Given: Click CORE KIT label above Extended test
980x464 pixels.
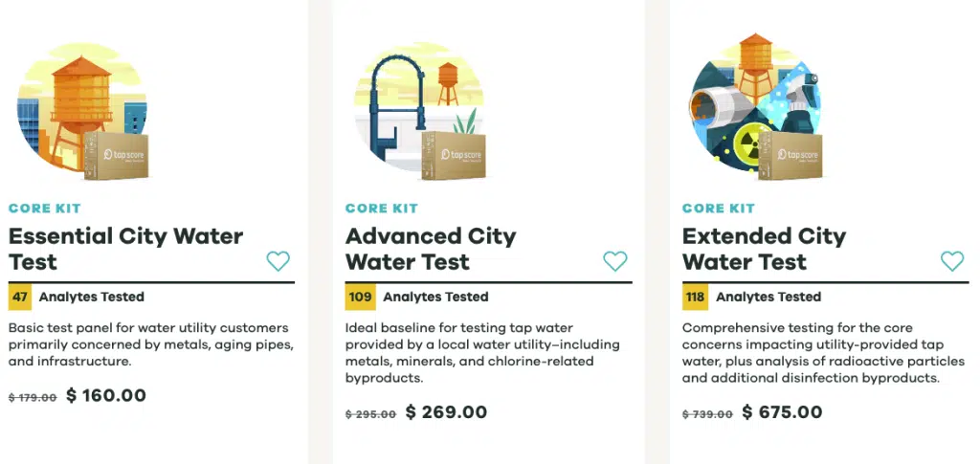Looking at the screenshot, I should coord(719,208).
